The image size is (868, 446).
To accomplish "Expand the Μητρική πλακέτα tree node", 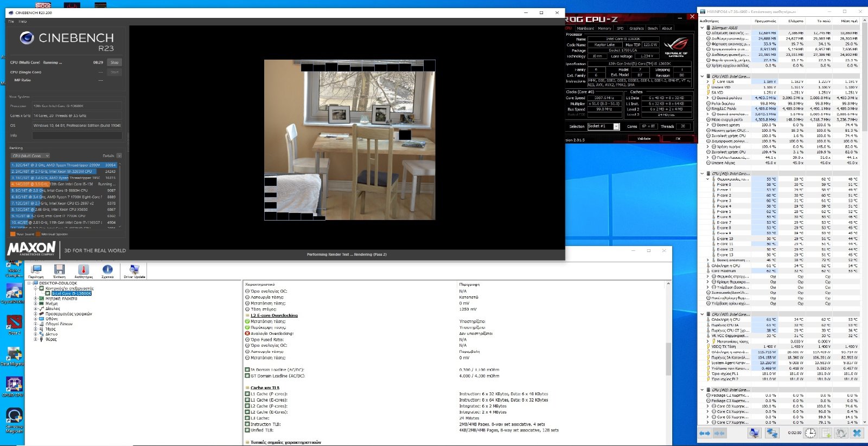I will tap(36, 298).
